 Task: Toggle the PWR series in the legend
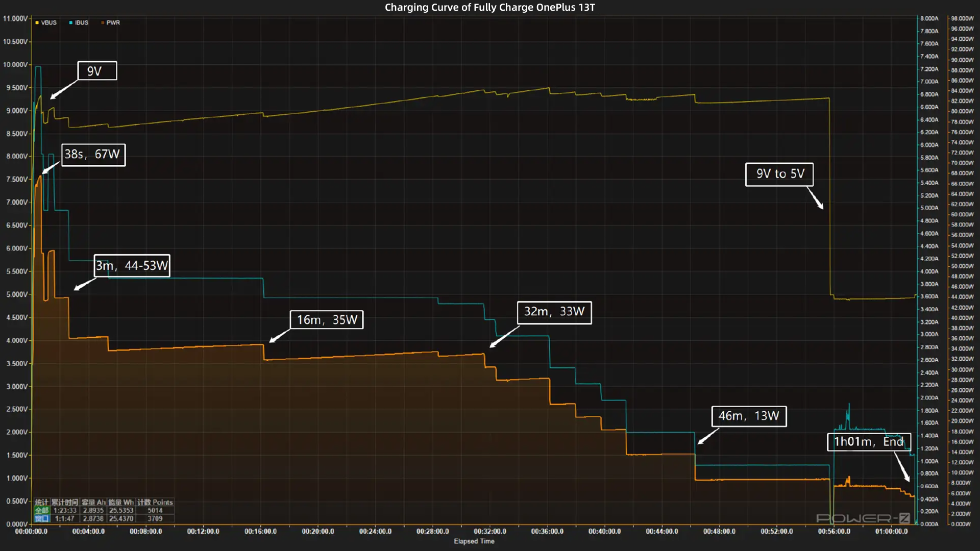coord(110,22)
